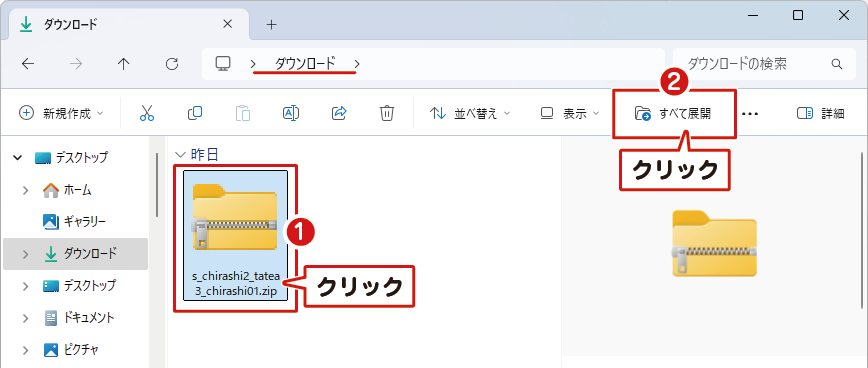Select the s_chirashi2_tatea3_chirashi01.zip file
Screen dimensions: 868x368
(236, 235)
